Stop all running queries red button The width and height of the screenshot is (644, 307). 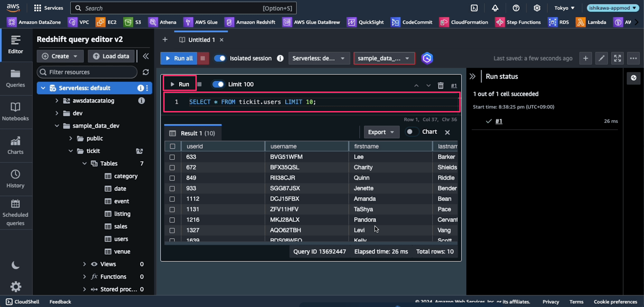203,58
